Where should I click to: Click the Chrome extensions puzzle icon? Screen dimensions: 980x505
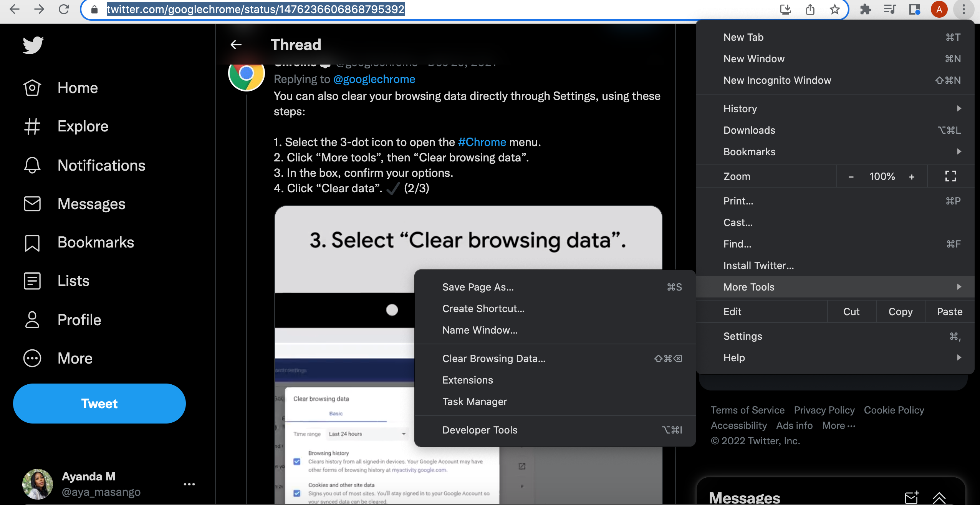(x=865, y=9)
